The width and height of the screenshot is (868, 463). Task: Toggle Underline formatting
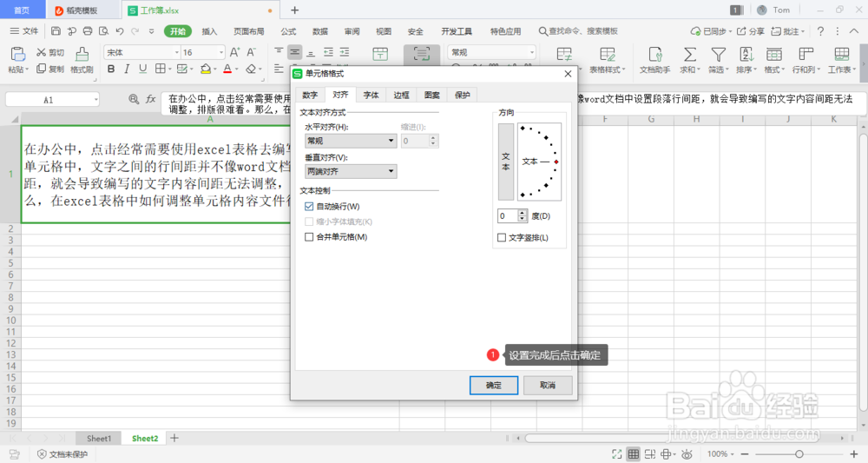pyautogui.click(x=143, y=69)
